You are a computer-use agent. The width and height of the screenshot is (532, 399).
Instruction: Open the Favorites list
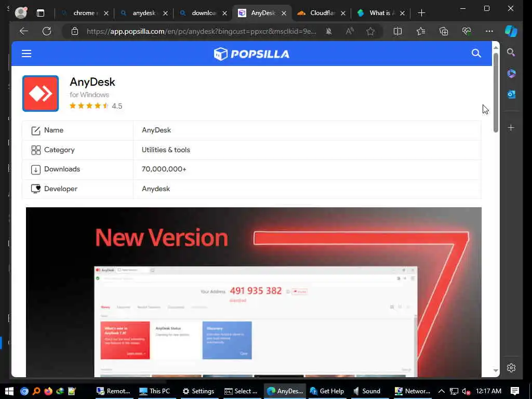(x=421, y=32)
